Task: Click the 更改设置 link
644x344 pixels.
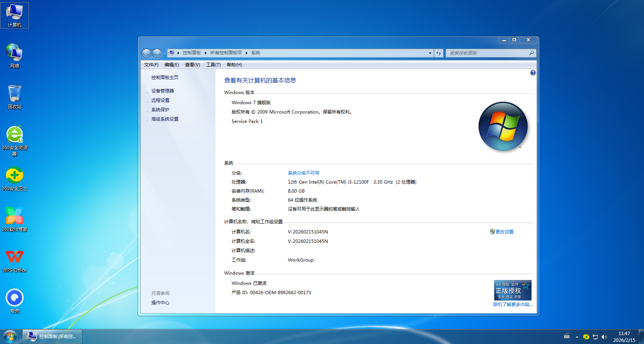Action: (x=505, y=232)
